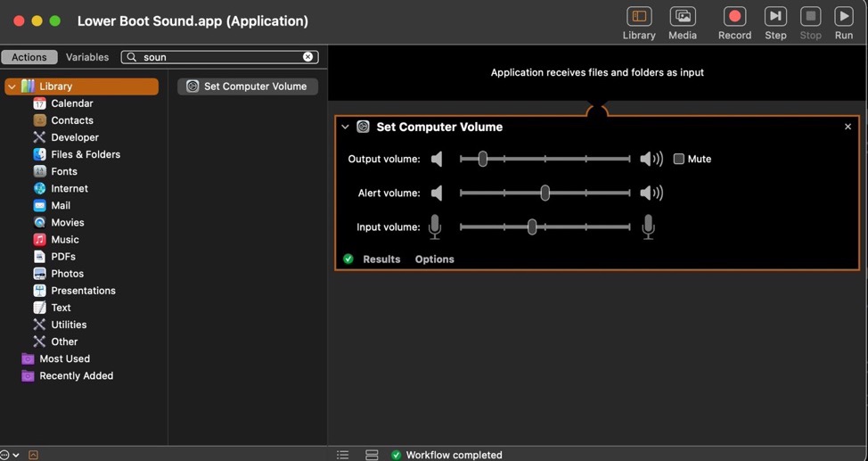Toggle the variables split view at bottom
This screenshot has height=461, width=868.
click(372, 455)
